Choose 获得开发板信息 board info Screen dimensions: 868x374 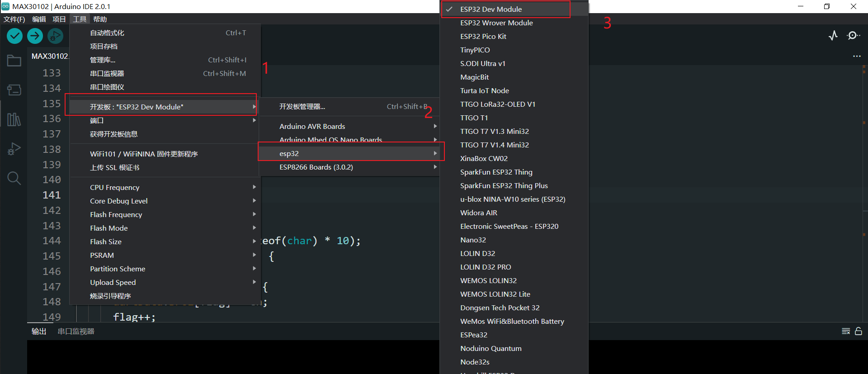[x=165, y=134]
